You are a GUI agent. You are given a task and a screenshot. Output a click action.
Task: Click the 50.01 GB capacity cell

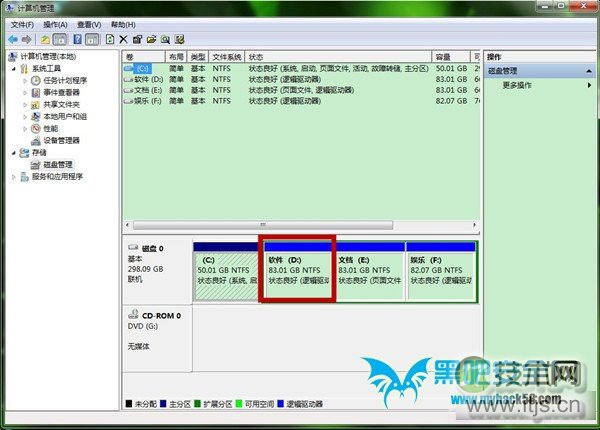click(452, 68)
